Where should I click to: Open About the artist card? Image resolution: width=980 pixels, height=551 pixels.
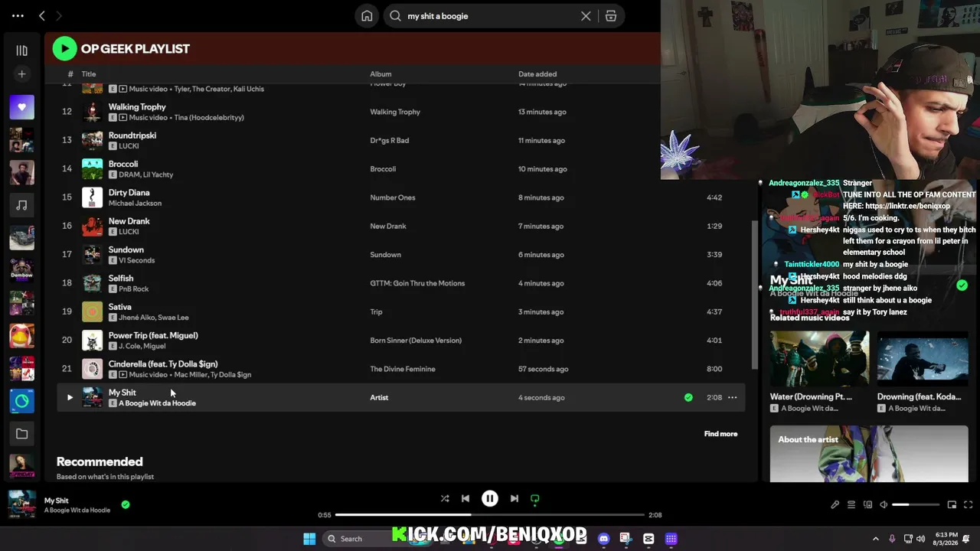coord(869,454)
